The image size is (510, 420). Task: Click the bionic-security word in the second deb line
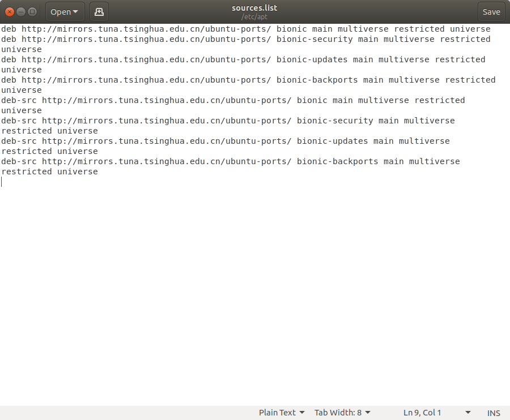click(x=314, y=39)
